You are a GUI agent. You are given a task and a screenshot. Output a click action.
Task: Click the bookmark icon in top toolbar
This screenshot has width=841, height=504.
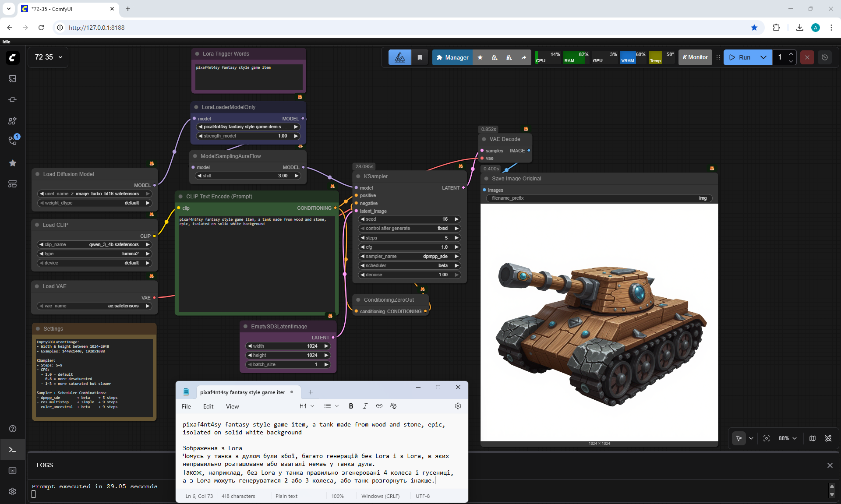(420, 57)
